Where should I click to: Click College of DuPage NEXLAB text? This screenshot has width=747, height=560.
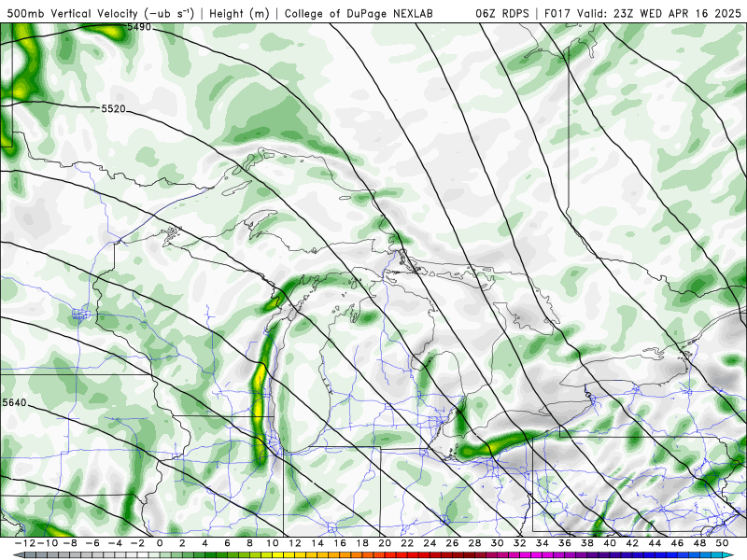(x=359, y=14)
